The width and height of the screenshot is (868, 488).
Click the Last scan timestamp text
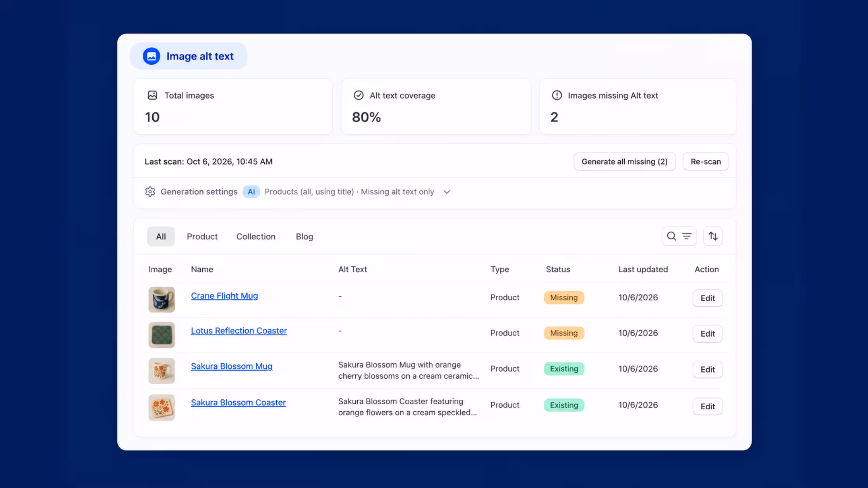(208, 162)
